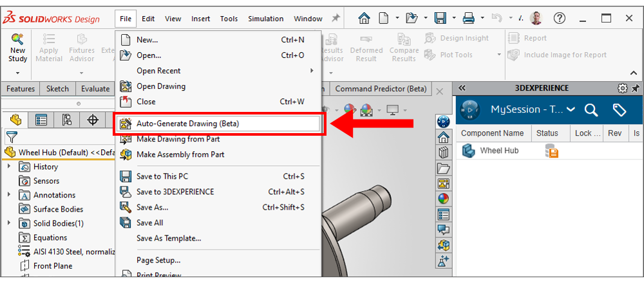Choose Auto-Generate Drawing (Beta) menu item

(218, 123)
